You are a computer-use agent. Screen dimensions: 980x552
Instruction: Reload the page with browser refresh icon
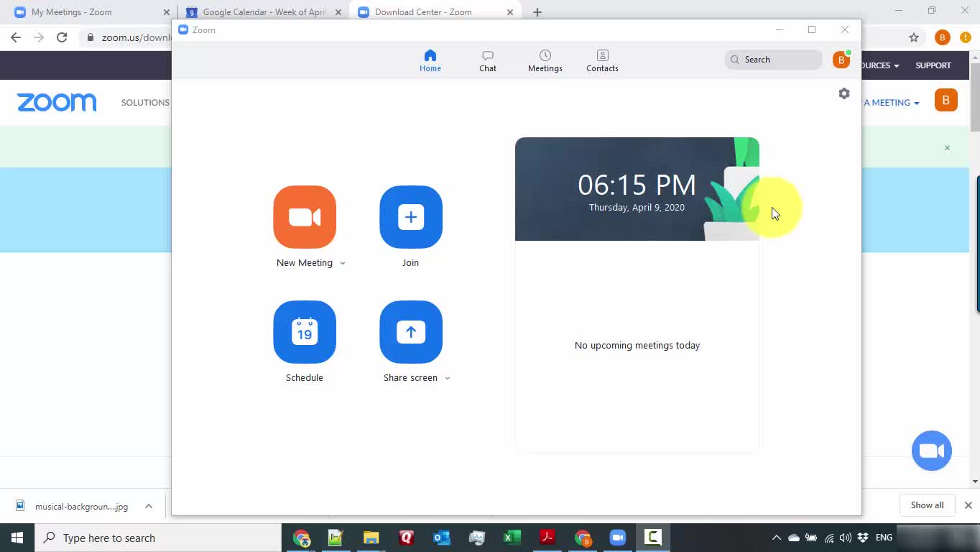62,37
